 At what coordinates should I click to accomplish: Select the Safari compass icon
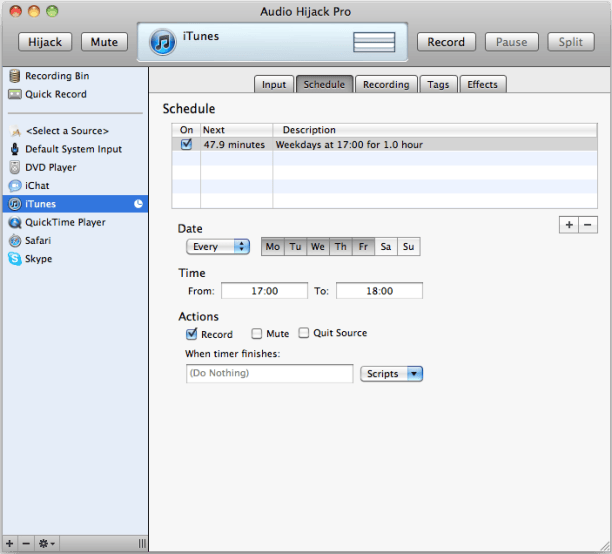pyautogui.click(x=15, y=240)
